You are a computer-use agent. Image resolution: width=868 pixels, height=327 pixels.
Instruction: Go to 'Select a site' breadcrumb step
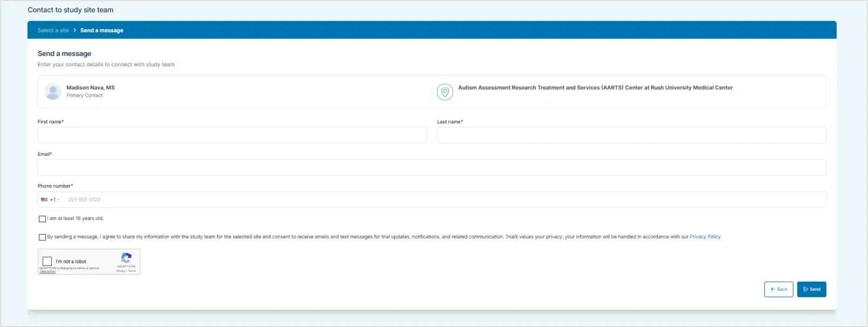(x=53, y=31)
